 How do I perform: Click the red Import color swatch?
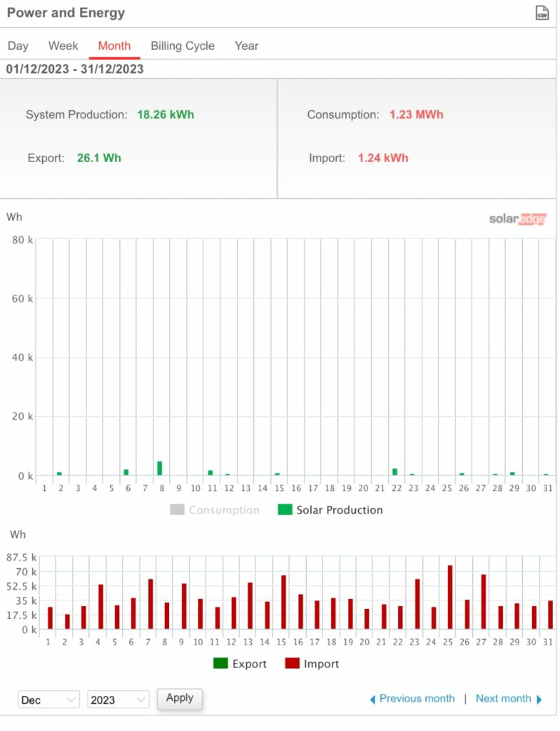point(292,663)
